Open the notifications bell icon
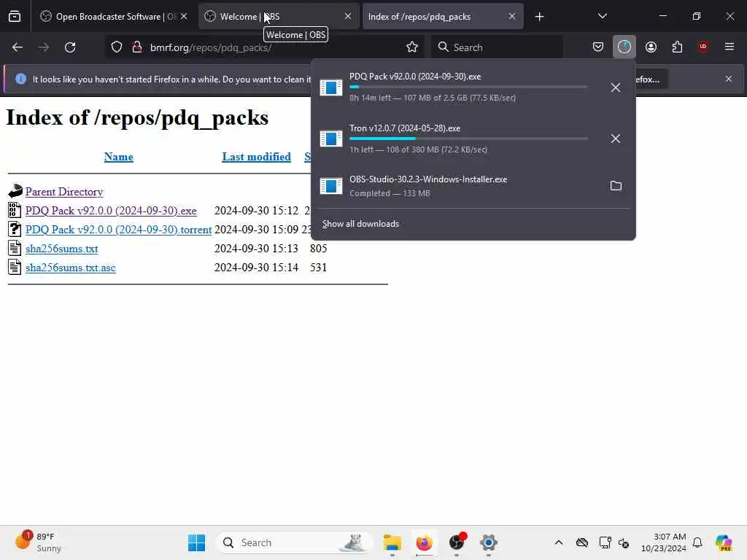Viewport: 747px width, 560px height. 697,542
